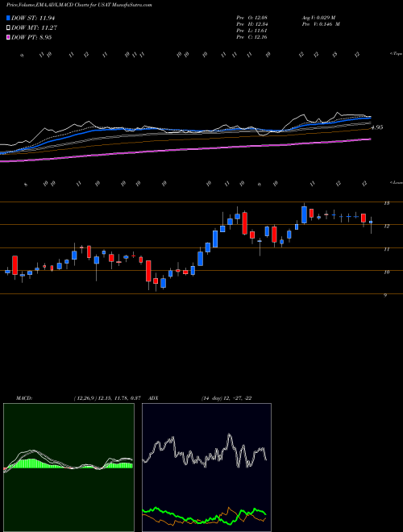Click the '4.95' label beside the EMA lines
Viewport: 403px width, 532px height.
point(377,127)
